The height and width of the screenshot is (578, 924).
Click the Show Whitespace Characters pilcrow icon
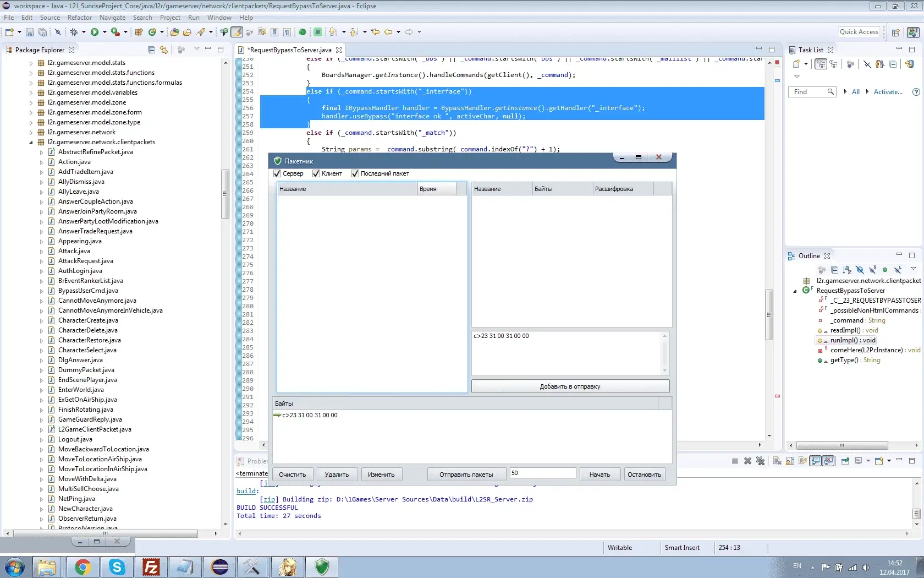coord(287,32)
